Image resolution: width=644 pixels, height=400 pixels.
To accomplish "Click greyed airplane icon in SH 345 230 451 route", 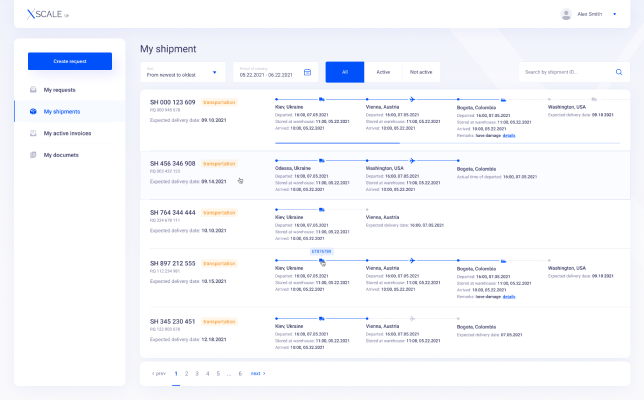I will coord(412,319).
